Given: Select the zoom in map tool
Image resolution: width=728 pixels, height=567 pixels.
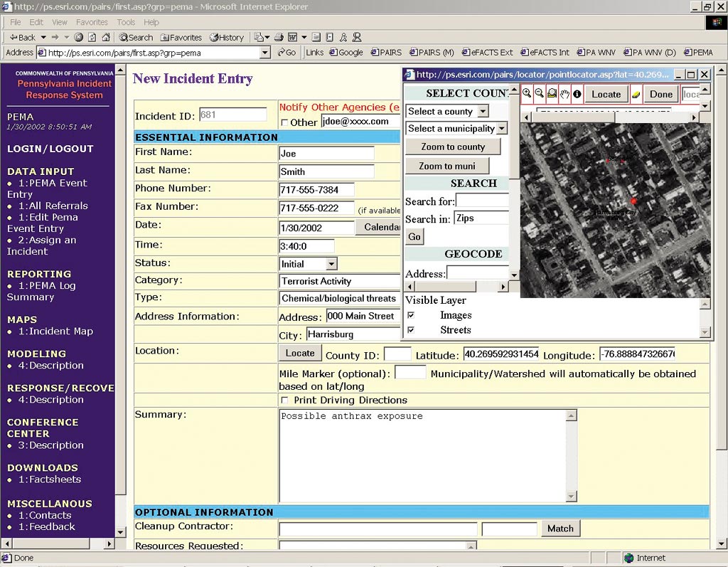Looking at the screenshot, I should (x=527, y=94).
